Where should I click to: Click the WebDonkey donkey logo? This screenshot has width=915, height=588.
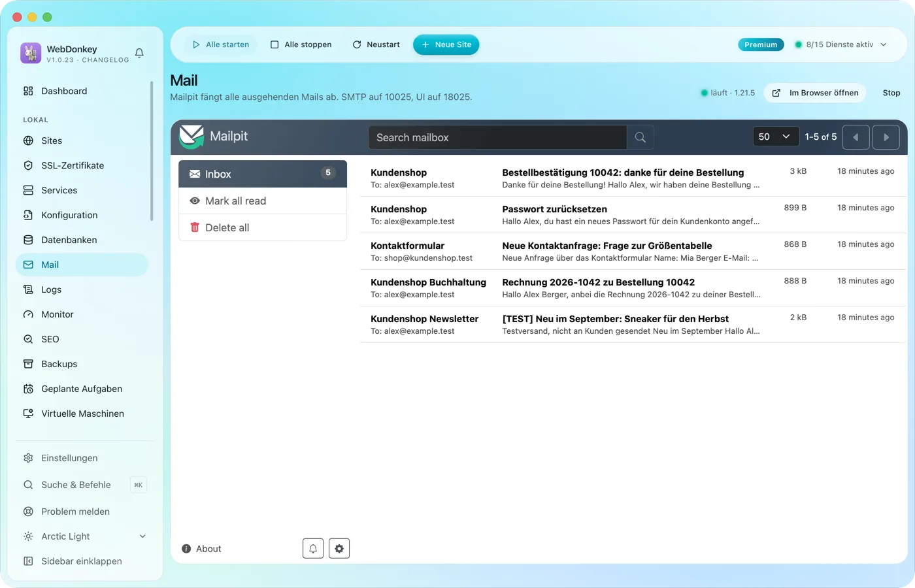point(31,53)
